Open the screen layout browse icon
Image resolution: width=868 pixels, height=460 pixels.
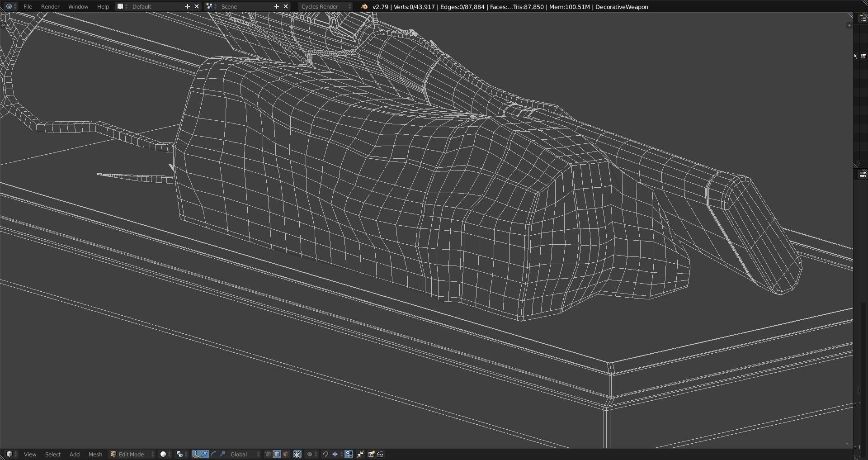tap(122, 6)
